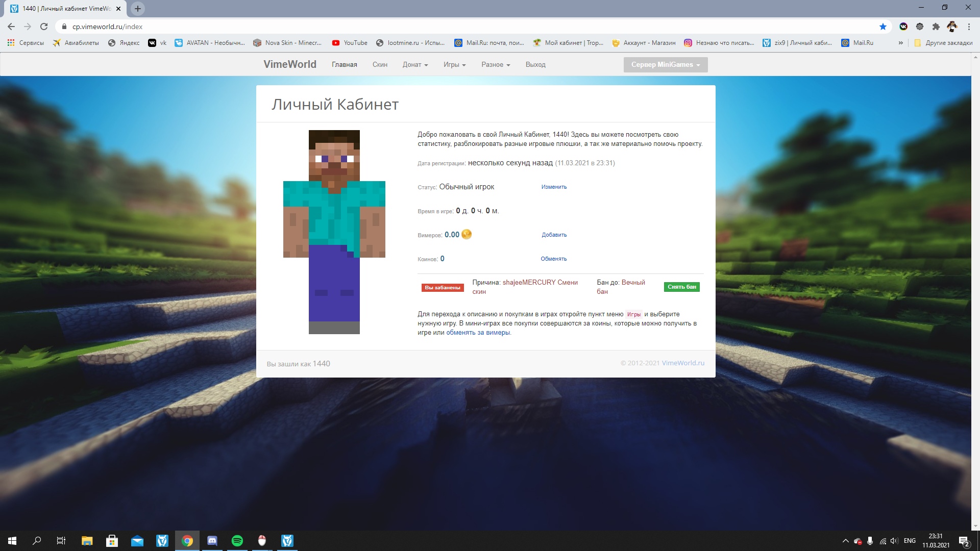The image size is (980, 551).
Task: Close the VimeWorld tab
Action: tap(118, 9)
